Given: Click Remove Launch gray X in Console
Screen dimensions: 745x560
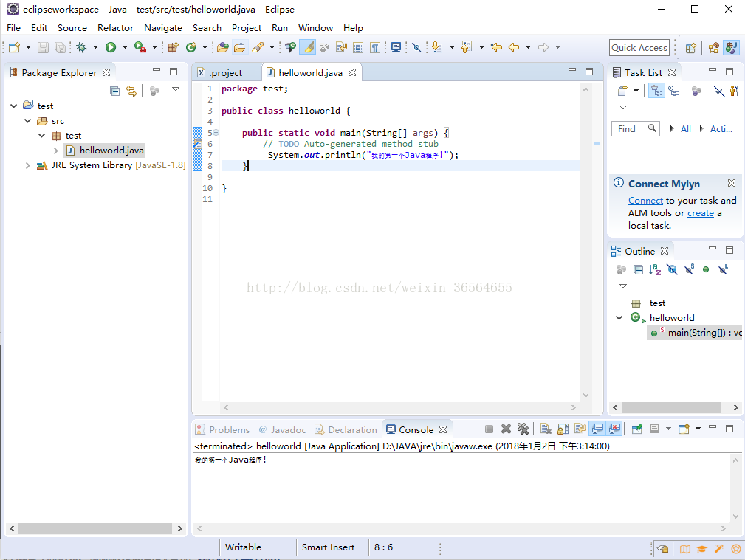Looking at the screenshot, I should tap(506, 429).
